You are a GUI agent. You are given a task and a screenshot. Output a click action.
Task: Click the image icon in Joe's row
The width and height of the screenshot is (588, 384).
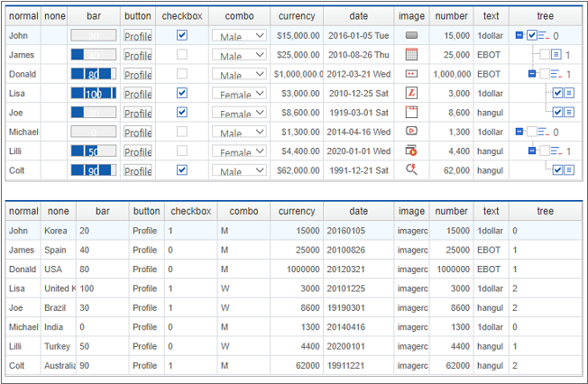(411, 113)
